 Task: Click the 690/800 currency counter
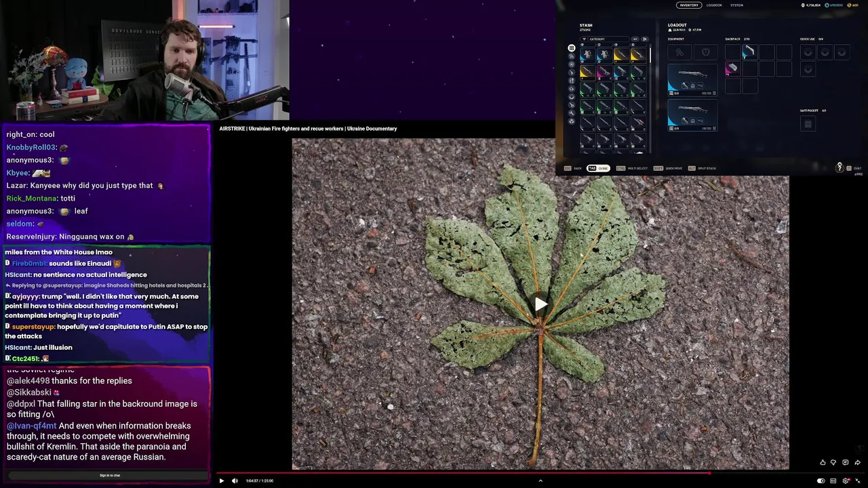pyautogui.click(x=833, y=5)
